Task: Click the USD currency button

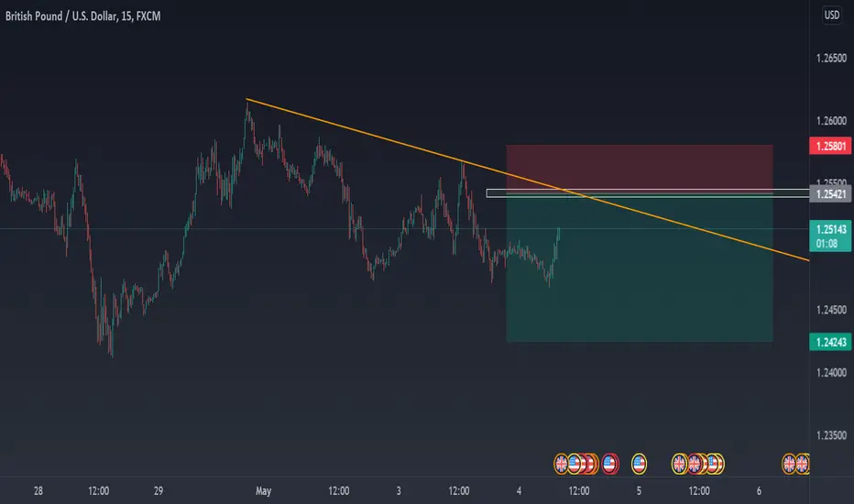Action: [x=832, y=15]
